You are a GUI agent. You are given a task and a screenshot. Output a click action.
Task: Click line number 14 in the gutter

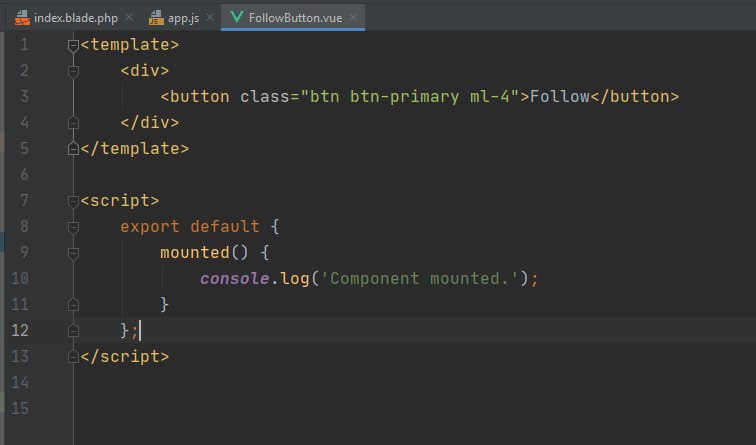(20, 383)
